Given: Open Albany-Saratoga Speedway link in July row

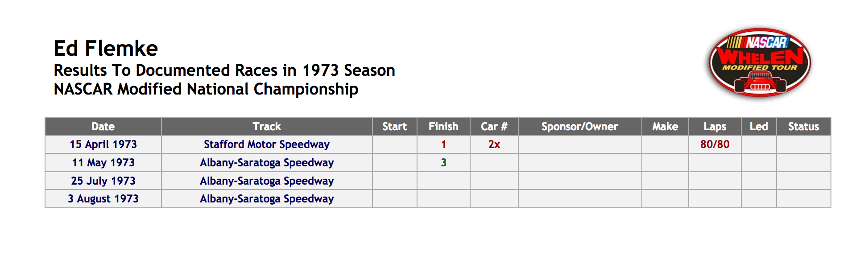Looking at the screenshot, I should [267, 181].
